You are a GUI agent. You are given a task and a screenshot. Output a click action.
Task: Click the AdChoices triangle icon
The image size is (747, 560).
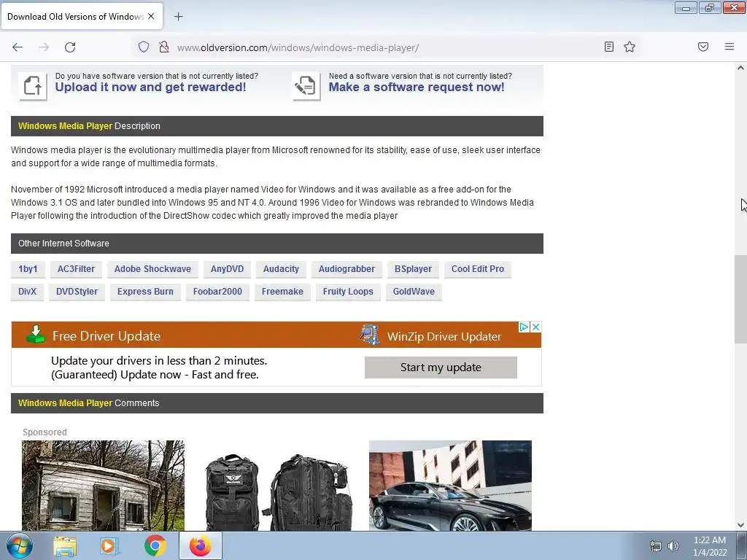click(x=524, y=327)
